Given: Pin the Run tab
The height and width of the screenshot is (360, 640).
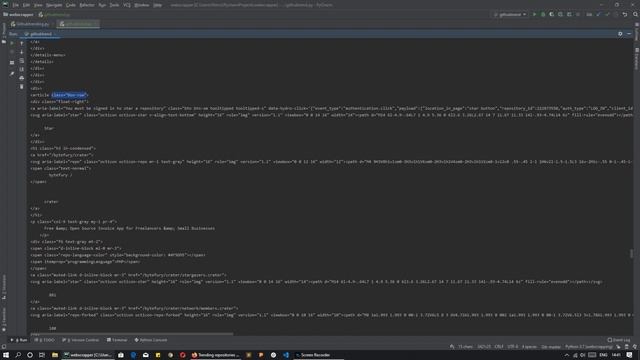Looking at the screenshot, I should tap(12, 73).
